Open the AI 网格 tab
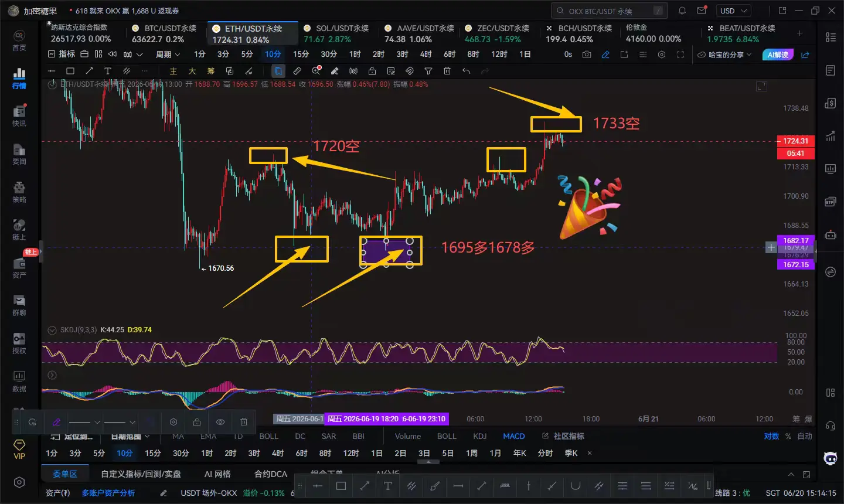The image size is (844, 504). point(217,474)
